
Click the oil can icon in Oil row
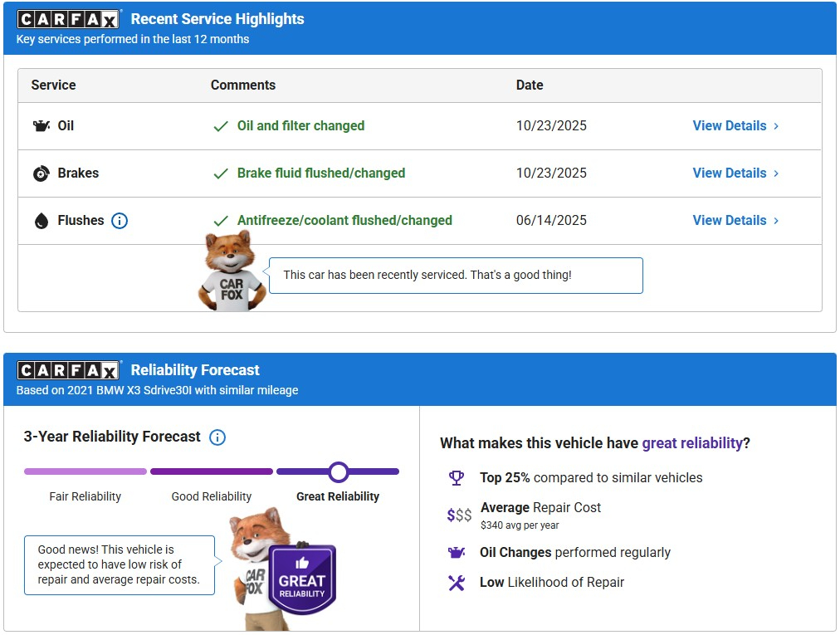(x=41, y=126)
